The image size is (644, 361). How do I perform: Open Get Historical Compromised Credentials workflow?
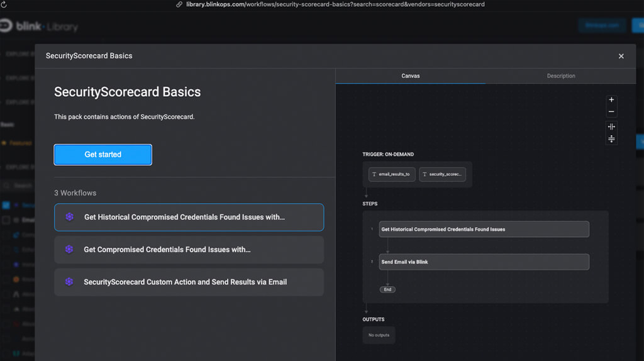tap(189, 217)
